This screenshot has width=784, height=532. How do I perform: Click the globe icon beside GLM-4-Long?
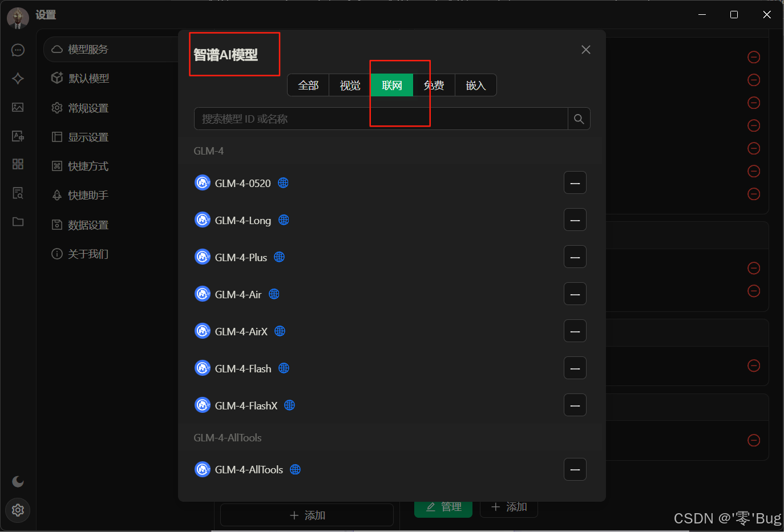click(284, 220)
